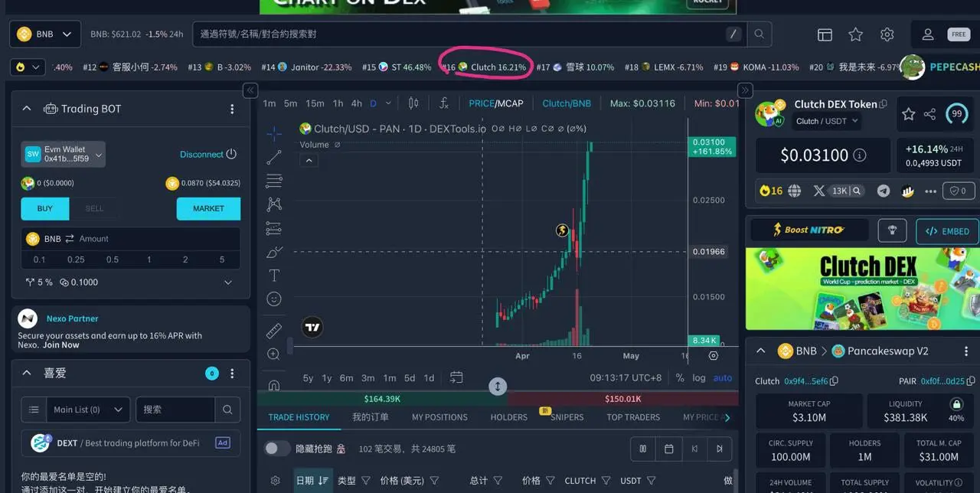Image resolution: width=980 pixels, height=493 pixels.
Task: Disconnect the connected wallet
Action: click(x=207, y=155)
